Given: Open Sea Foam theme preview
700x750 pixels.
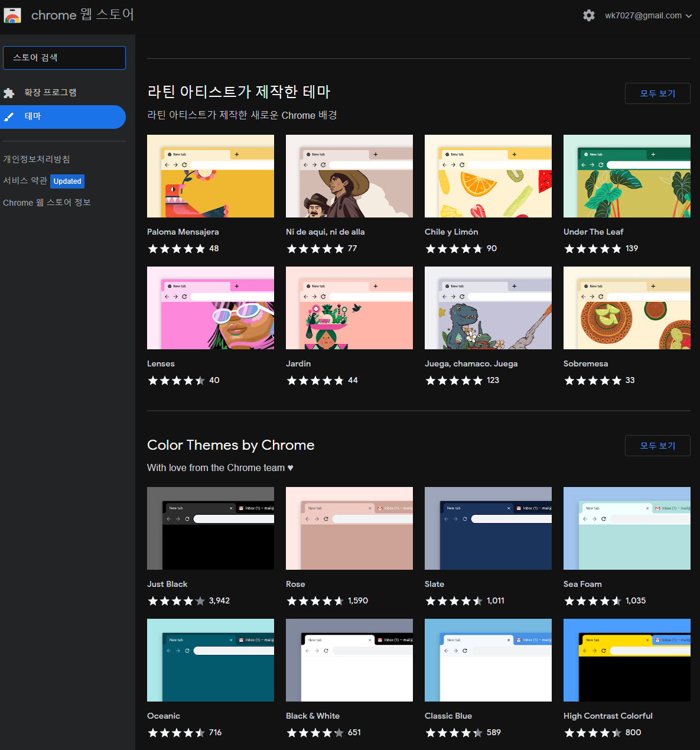Looking at the screenshot, I should 627,528.
